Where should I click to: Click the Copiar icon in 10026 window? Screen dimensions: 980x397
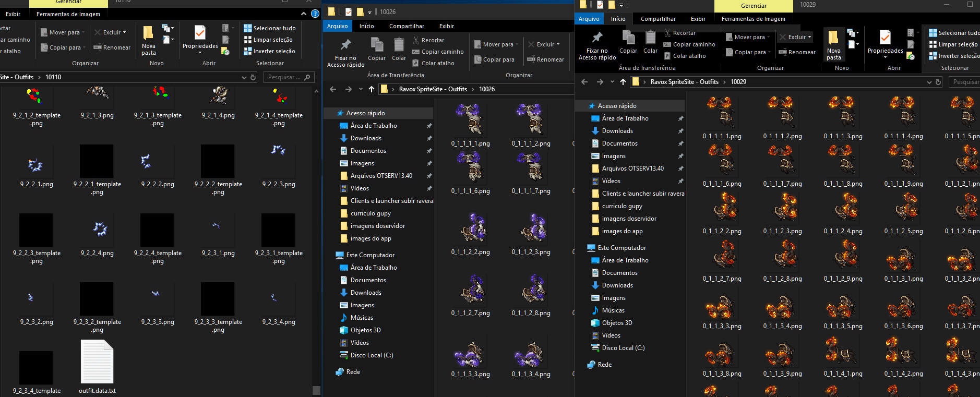coord(377,50)
